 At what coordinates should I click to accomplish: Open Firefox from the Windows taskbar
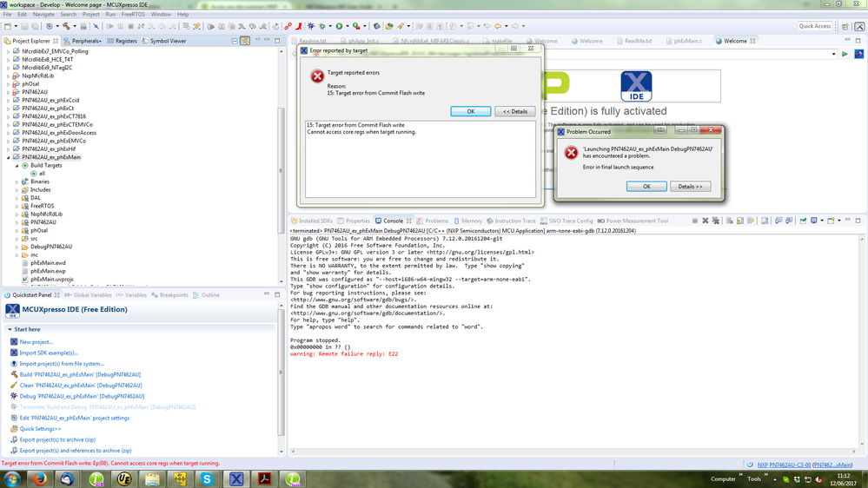[x=40, y=478]
